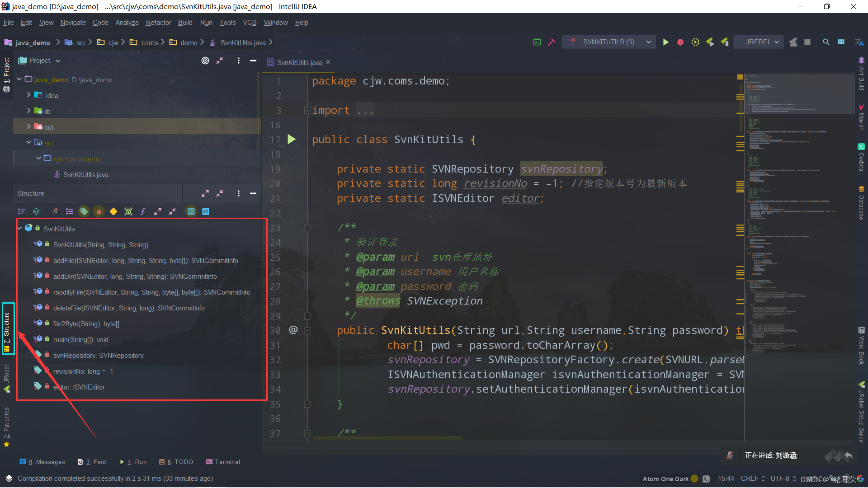Open the TODO tool window
The image size is (868, 488).
[176, 462]
